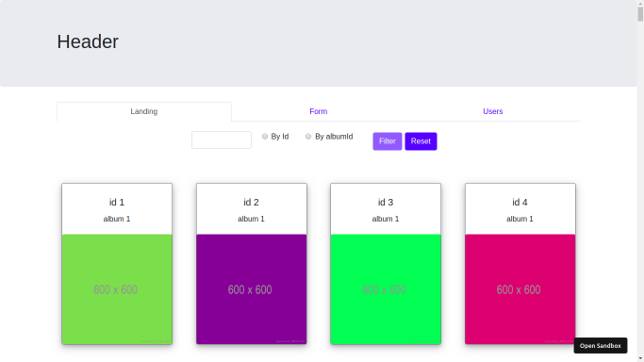
Task: Click the pink image on id 4 card
Action: click(x=520, y=289)
